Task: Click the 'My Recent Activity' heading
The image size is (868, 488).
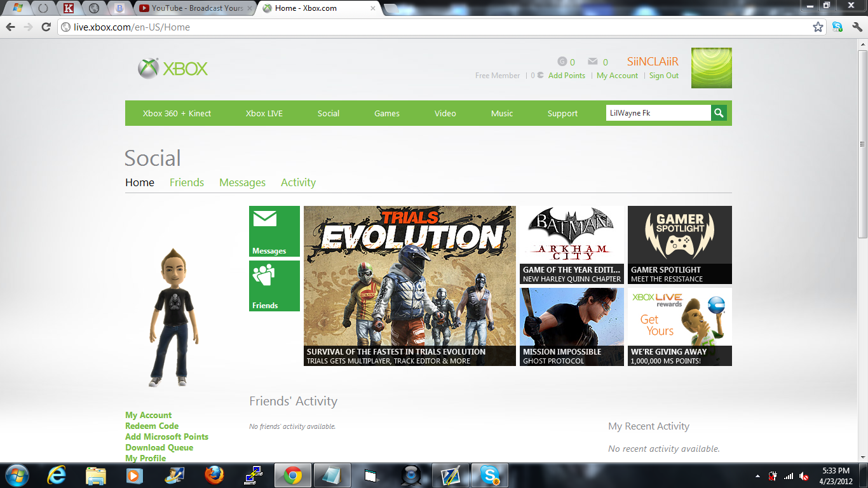Action: point(649,426)
